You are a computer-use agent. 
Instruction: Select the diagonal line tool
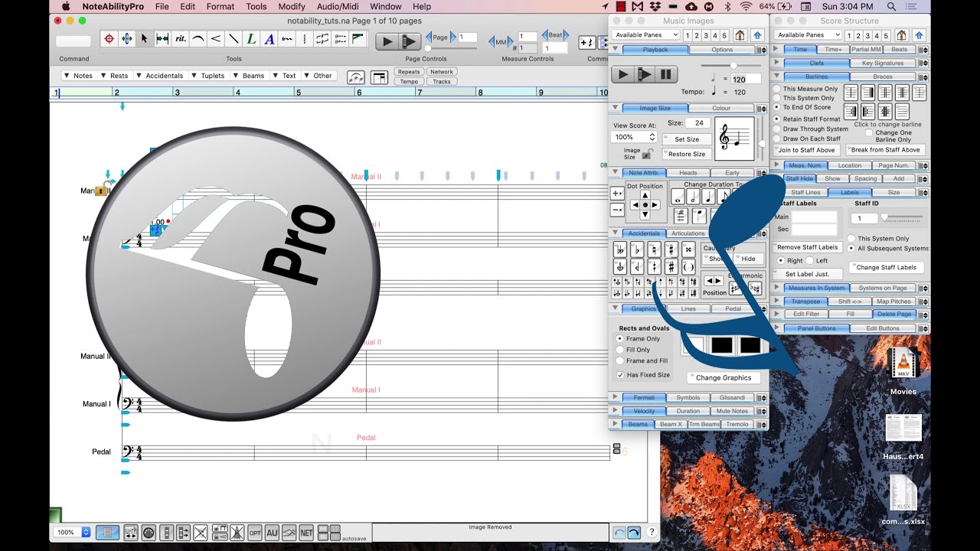(x=233, y=39)
